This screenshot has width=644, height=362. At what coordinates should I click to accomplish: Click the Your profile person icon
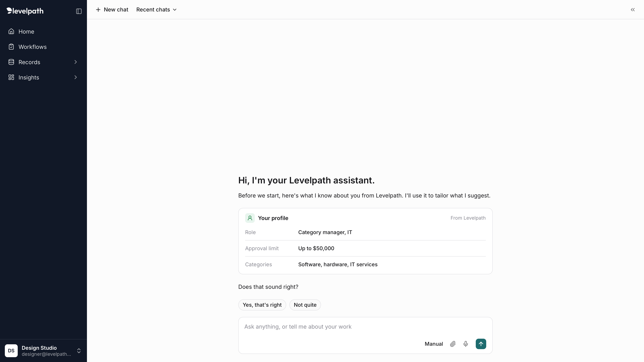pyautogui.click(x=250, y=218)
